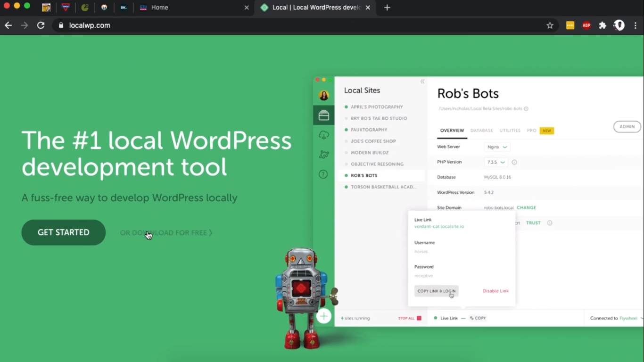Open the cloud Connect icon in sidebar
The image size is (644, 362).
point(323,135)
